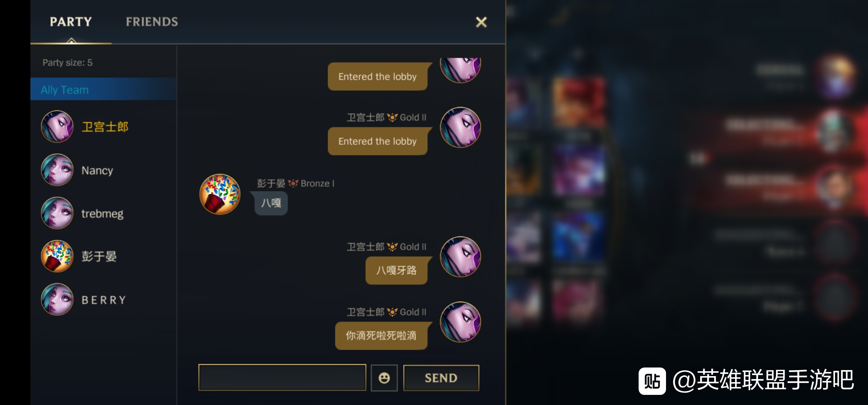Open the emoji picker button
The height and width of the screenshot is (405, 868).
coord(384,378)
